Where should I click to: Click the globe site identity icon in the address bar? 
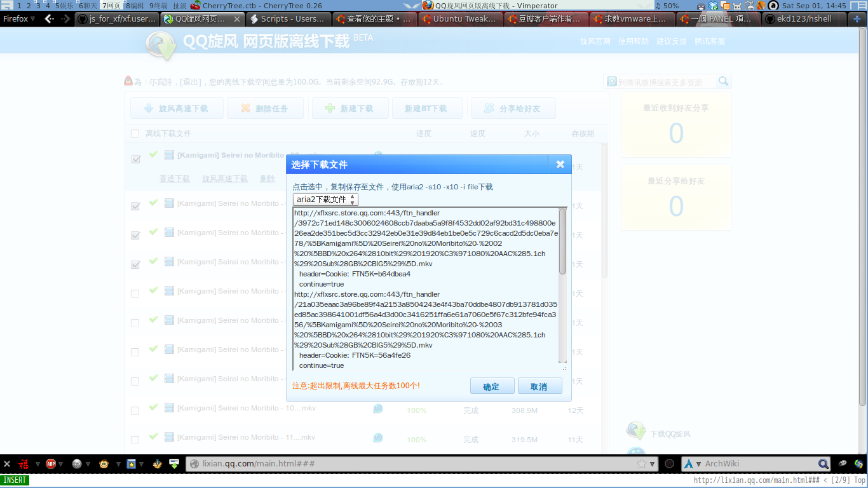pos(194,464)
